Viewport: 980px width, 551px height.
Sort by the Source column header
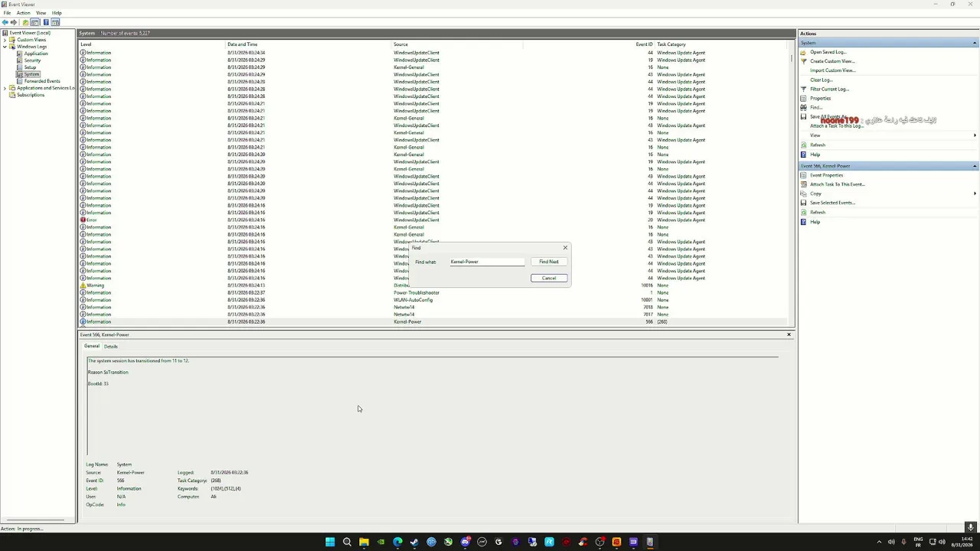click(457, 44)
